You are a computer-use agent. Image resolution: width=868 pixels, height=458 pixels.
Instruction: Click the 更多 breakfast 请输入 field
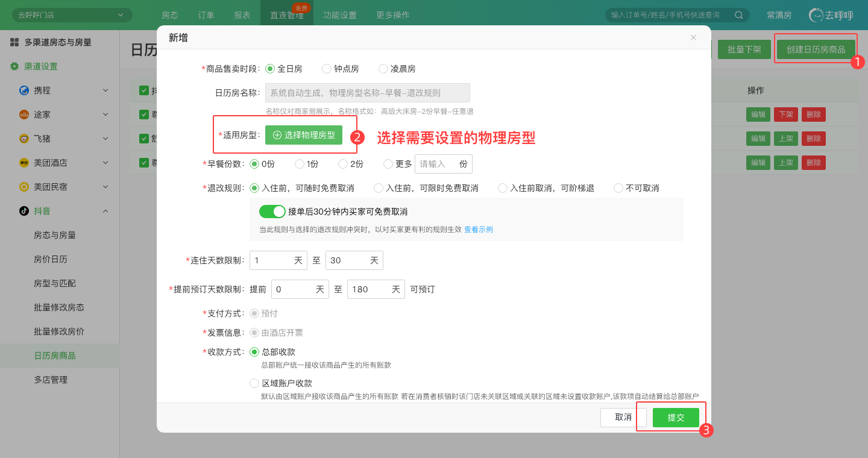tap(444, 164)
